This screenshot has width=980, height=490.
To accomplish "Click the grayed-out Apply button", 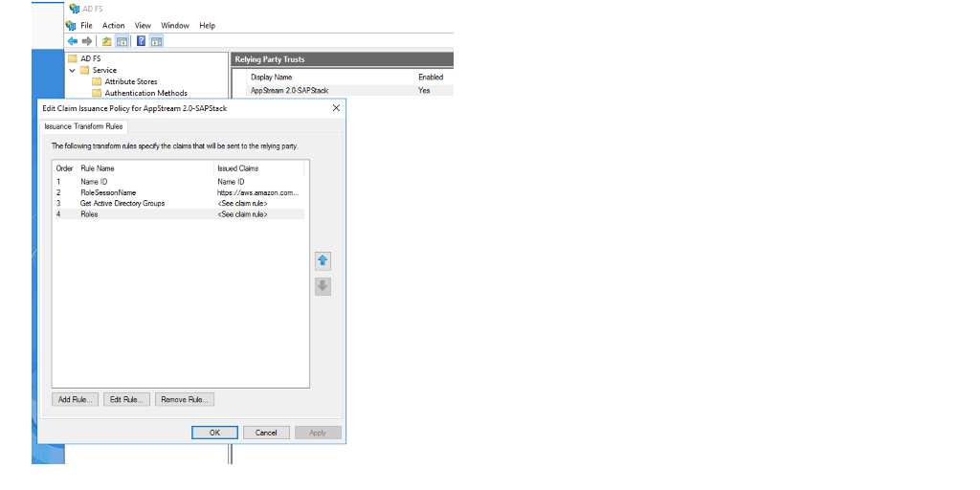I will point(318,433).
